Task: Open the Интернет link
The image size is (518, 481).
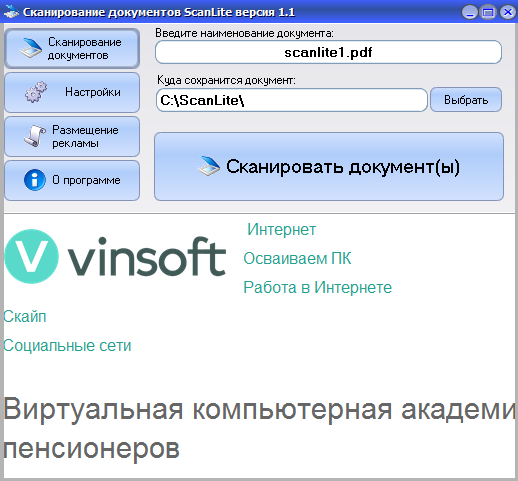Action: [281, 230]
